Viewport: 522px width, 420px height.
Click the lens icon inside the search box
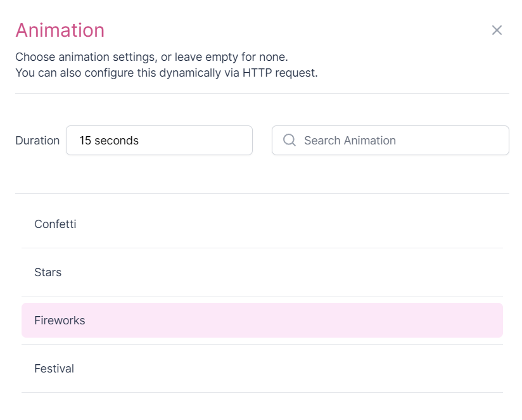pyautogui.click(x=290, y=140)
